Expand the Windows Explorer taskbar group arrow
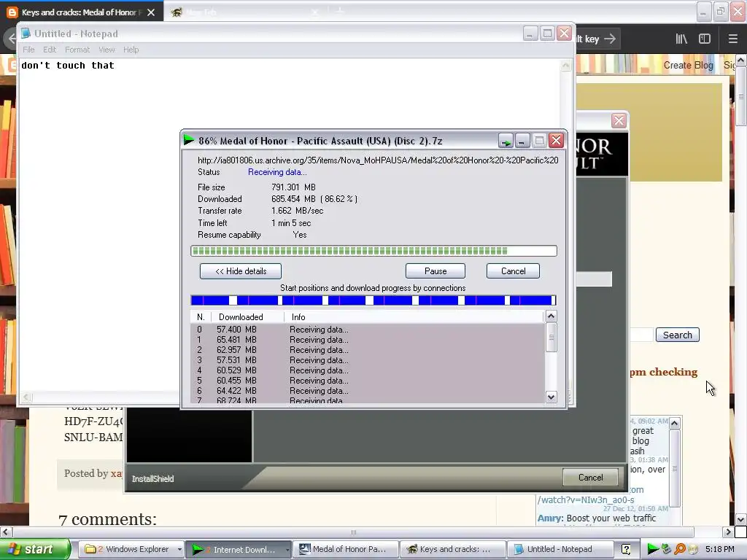 click(x=179, y=549)
